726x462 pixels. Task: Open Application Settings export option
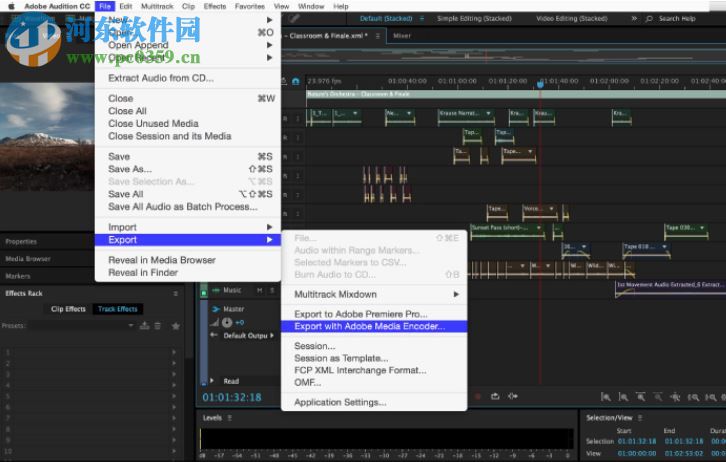point(374,402)
